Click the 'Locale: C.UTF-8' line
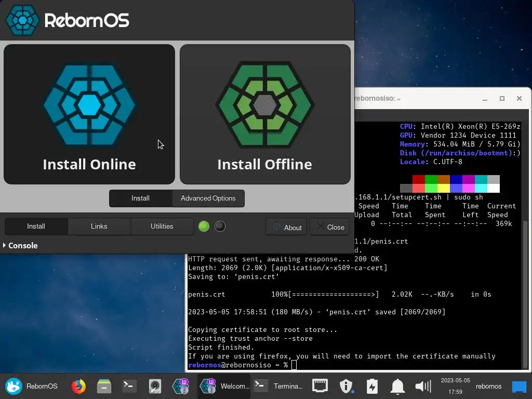Screen dimensions: 532x399 tap(431, 162)
